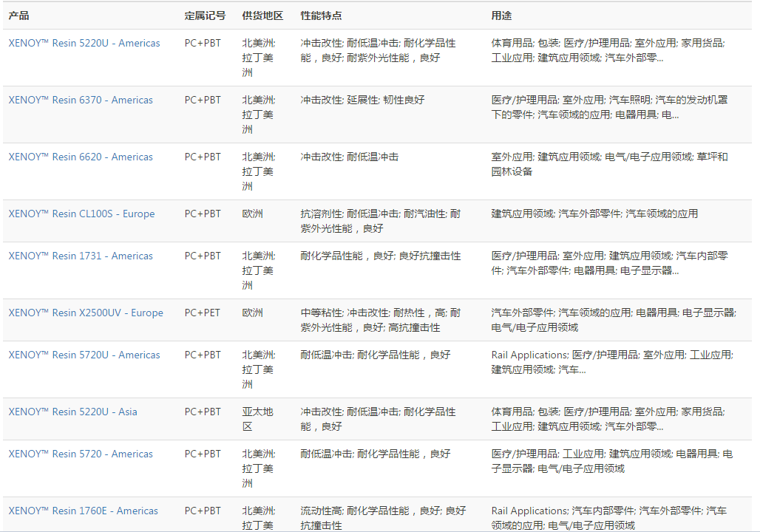Open XENOY Resin 5220U - Asia link
Screen dimensions: 760x532
[72, 412]
